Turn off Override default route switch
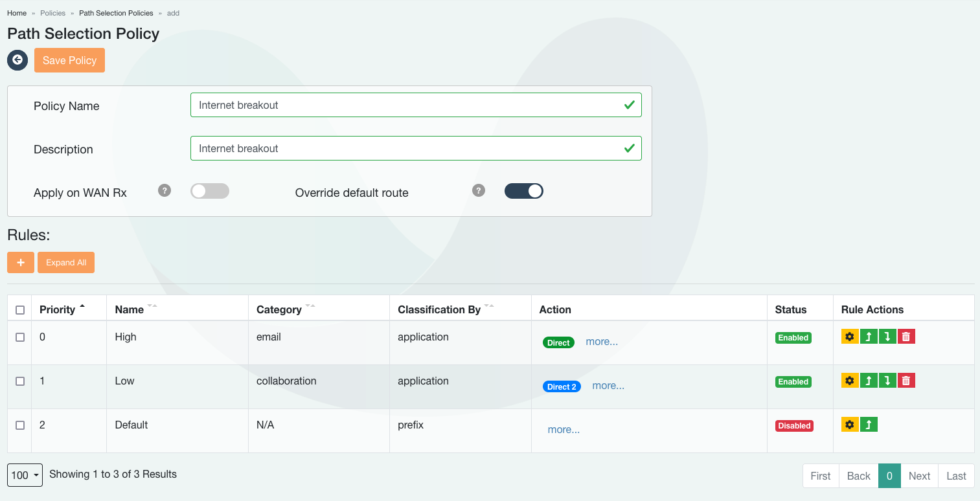Image resolution: width=980 pixels, height=501 pixels. click(523, 191)
